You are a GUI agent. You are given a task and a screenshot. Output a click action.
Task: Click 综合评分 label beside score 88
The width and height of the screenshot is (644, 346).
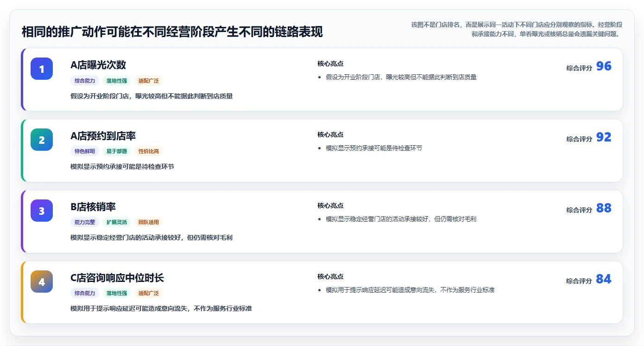tap(579, 210)
